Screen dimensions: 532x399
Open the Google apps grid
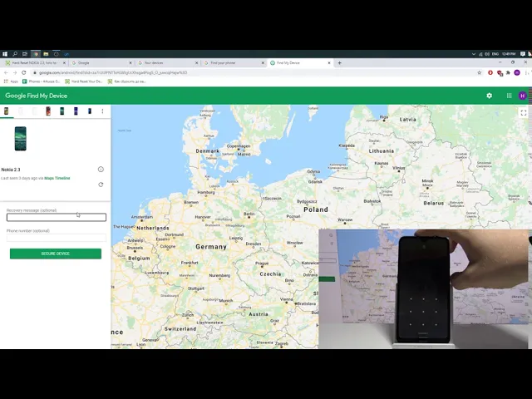[509, 96]
